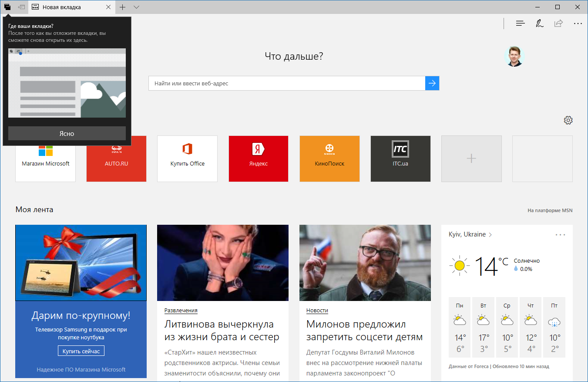Image resolution: width=588 pixels, height=382 pixels.
Task: Open the set-aside tabs icon
Action: tap(7, 7)
